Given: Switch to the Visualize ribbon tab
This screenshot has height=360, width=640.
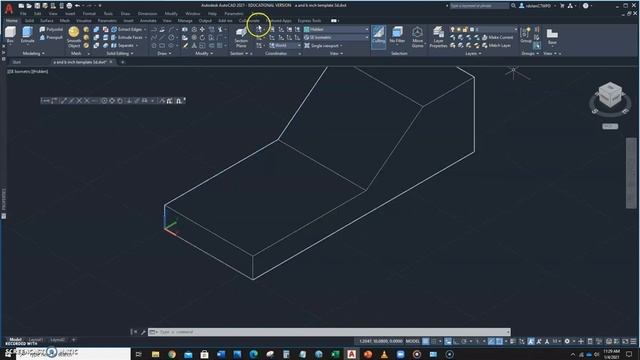Looking at the screenshot, I should [x=84, y=20].
